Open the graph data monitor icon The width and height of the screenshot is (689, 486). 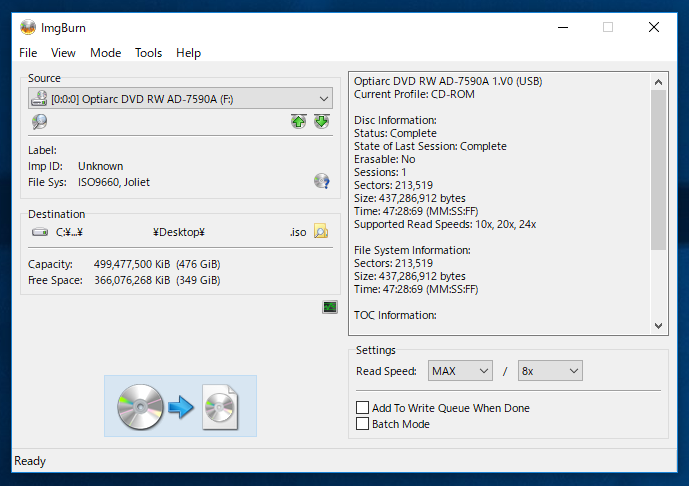[x=330, y=307]
